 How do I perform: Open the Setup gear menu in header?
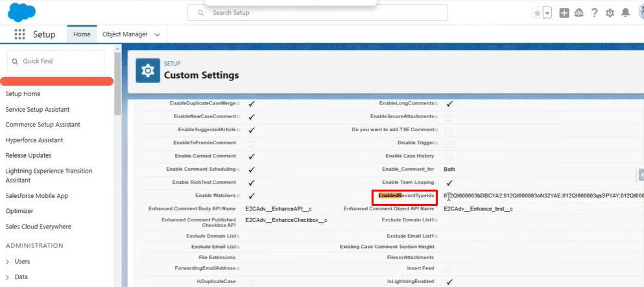click(x=610, y=13)
